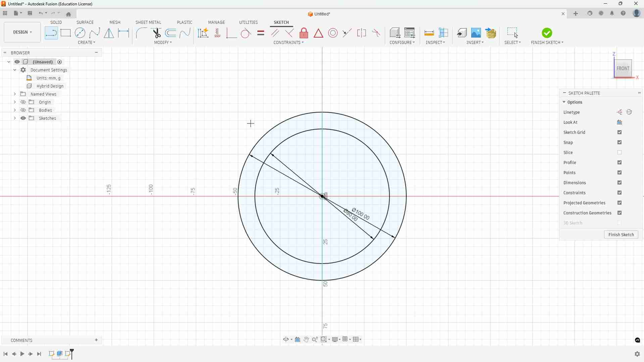Select the Sketch Dimension tool
The height and width of the screenshot is (362, 644).
(123, 33)
